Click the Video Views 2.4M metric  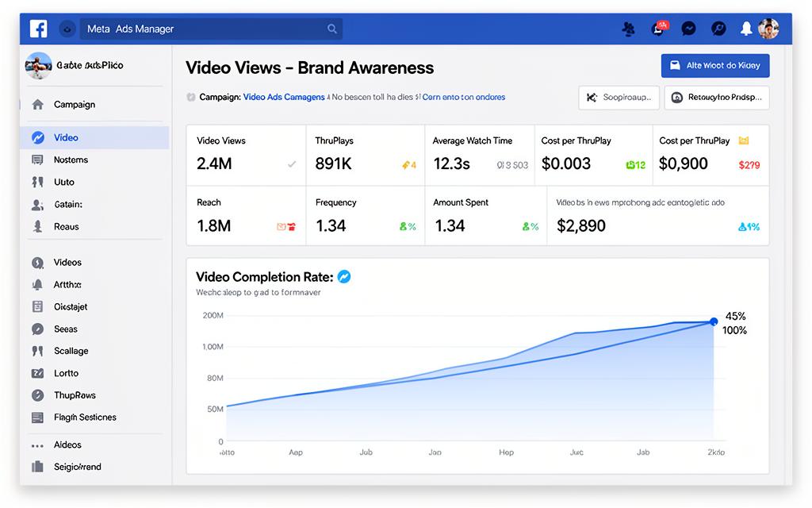pos(214,164)
